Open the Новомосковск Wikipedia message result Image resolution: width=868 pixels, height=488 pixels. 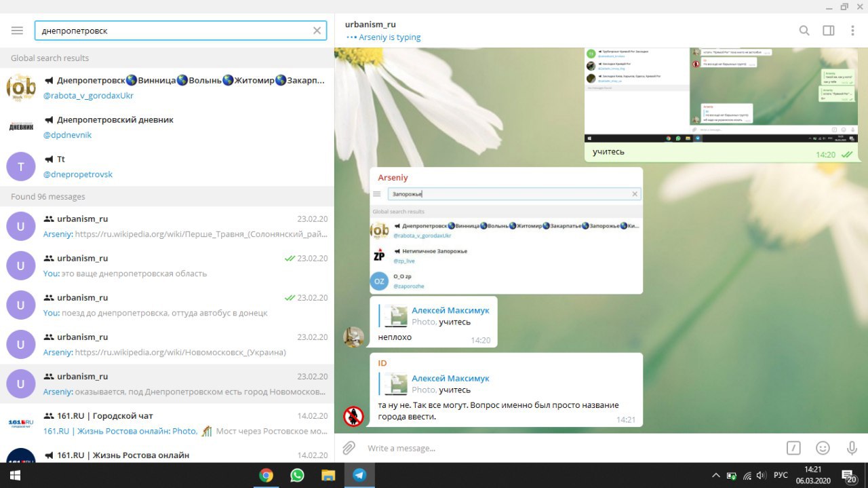pos(167,345)
